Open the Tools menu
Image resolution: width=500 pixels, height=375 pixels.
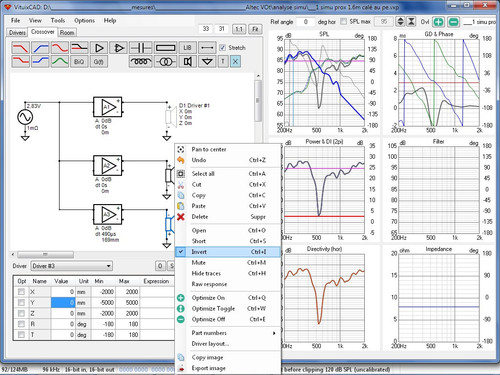pyautogui.click(x=58, y=20)
